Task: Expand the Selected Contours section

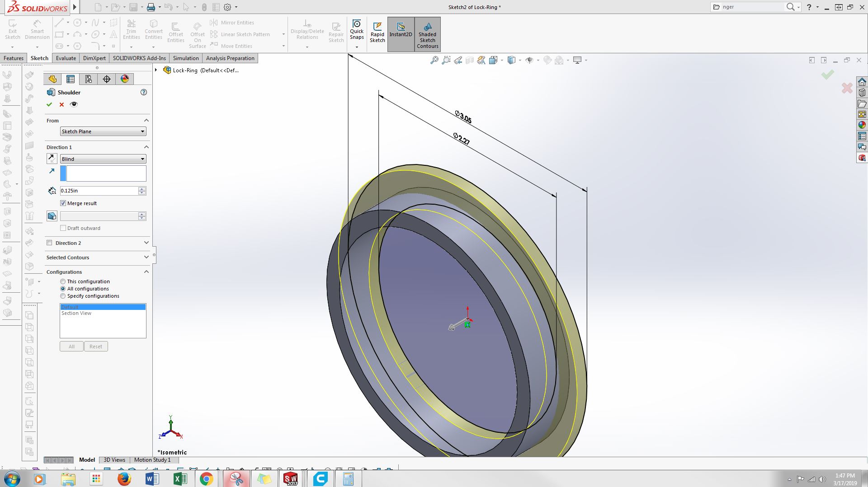Action: click(146, 258)
